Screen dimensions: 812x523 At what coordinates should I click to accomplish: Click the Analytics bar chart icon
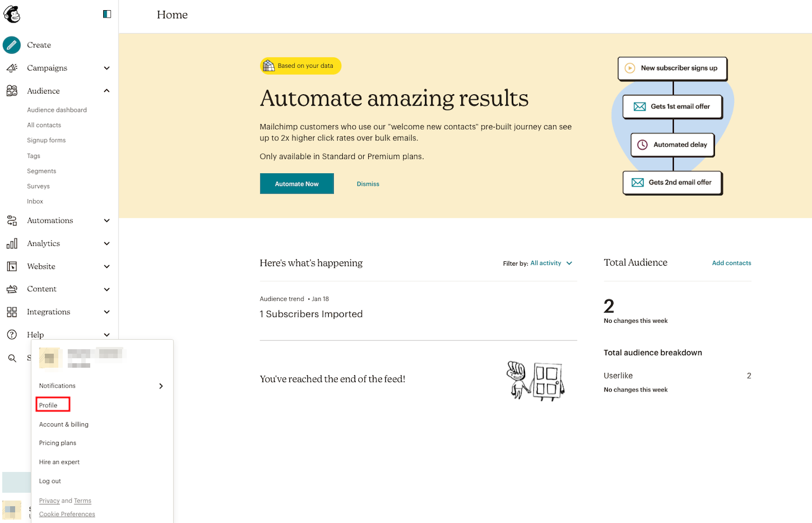click(x=12, y=244)
